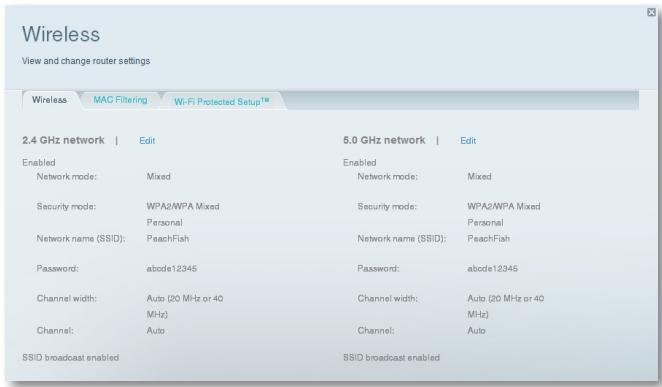
Task: Click 5.0 GHz network mode value Mixed
Action: 479,176
